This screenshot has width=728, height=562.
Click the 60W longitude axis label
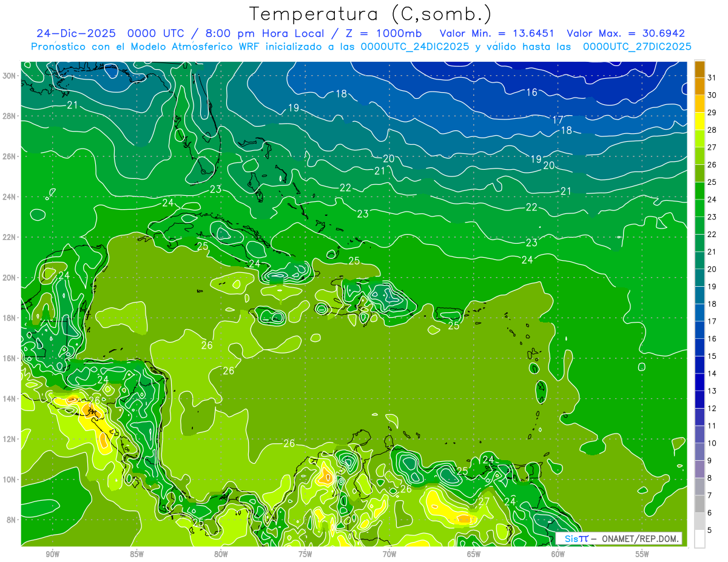pyautogui.click(x=558, y=554)
